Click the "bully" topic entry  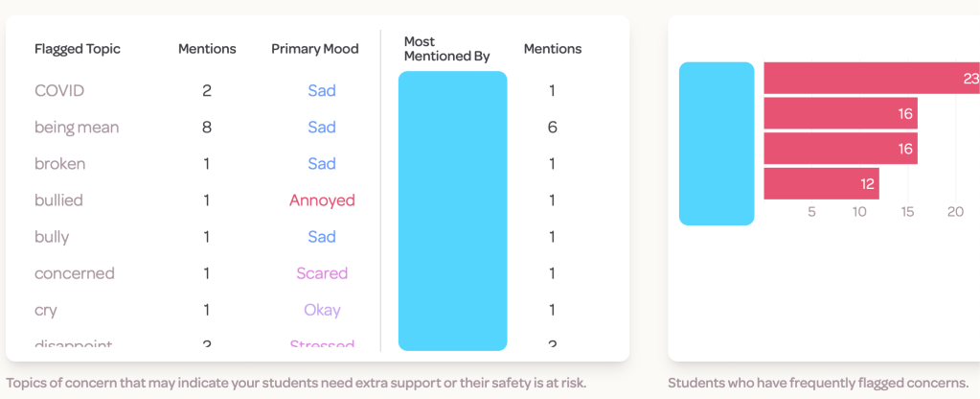[52, 237]
